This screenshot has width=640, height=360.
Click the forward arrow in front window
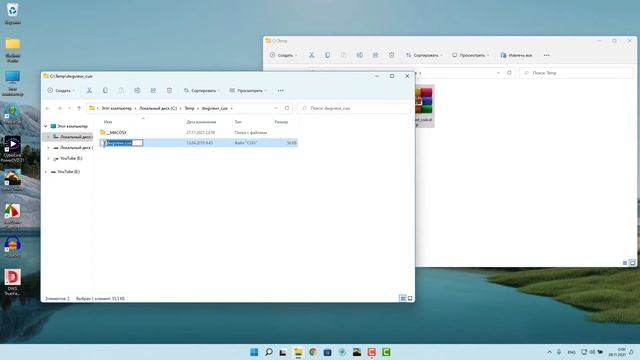point(60,108)
